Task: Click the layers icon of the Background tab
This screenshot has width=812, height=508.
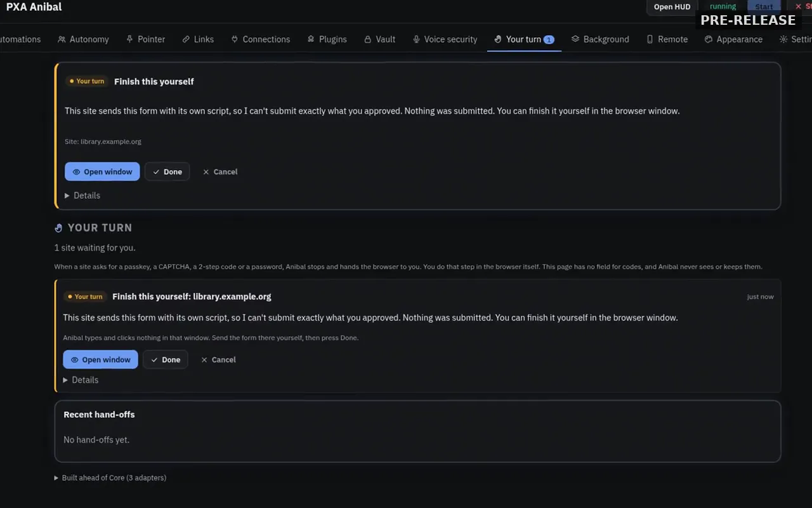Action: pyautogui.click(x=575, y=39)
